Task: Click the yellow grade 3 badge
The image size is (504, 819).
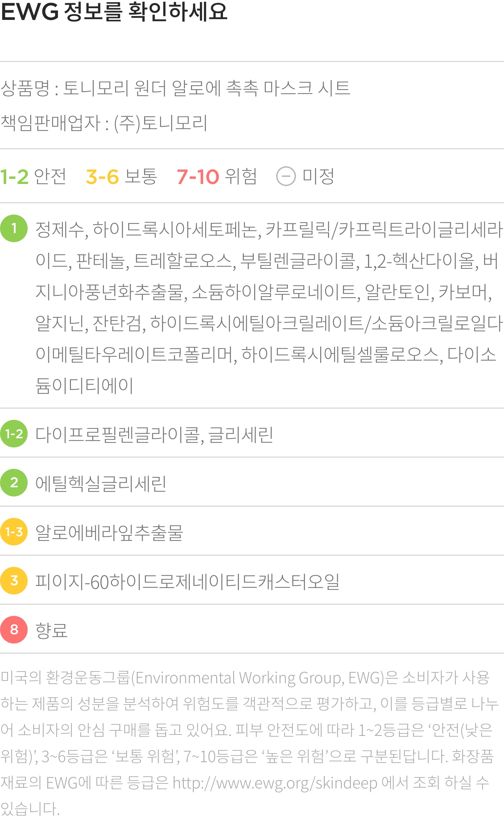Action: point(14,581)
